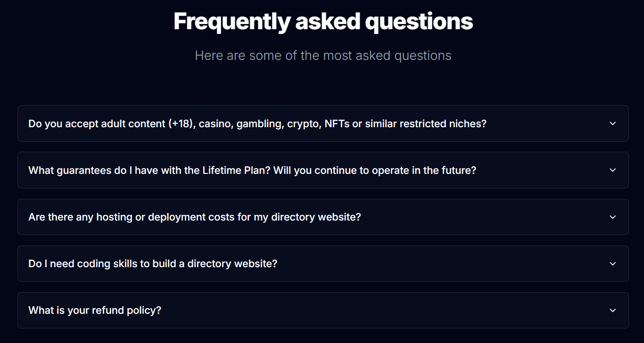Viewport: 644px width, 343px height.
Task: Click the word "NFTs" in the first question
Action: click(x=336, y=124)
